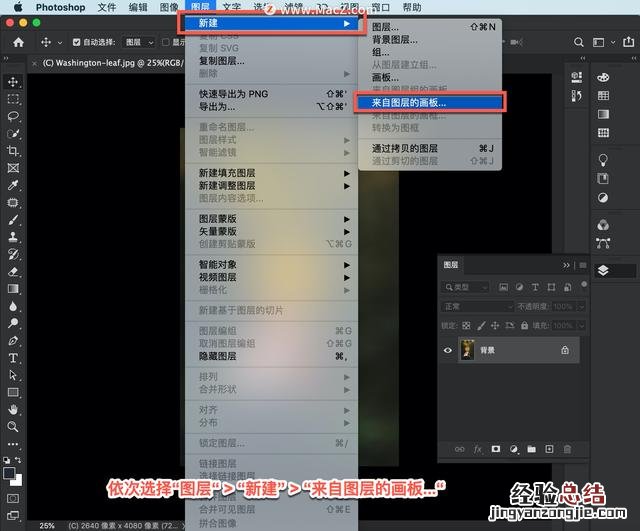Activate the Hand tool

point(13,409)
